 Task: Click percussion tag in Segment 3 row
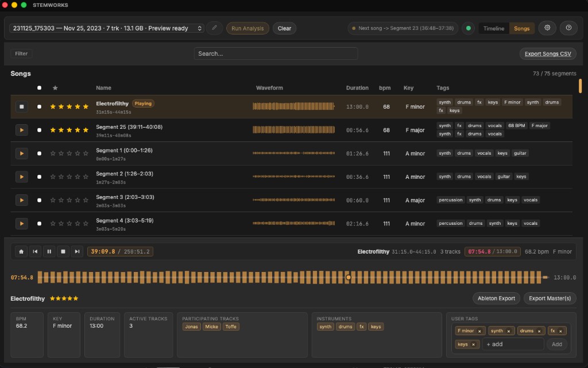coord(451,200)
